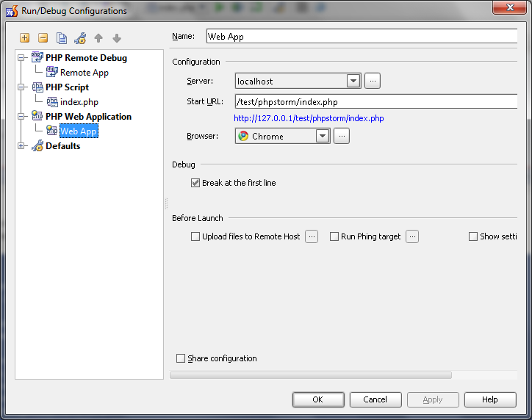Click the Chrome logo in the Browser combo
The width and height of the screenshot is (532, 420).
[x=243, y=136]
